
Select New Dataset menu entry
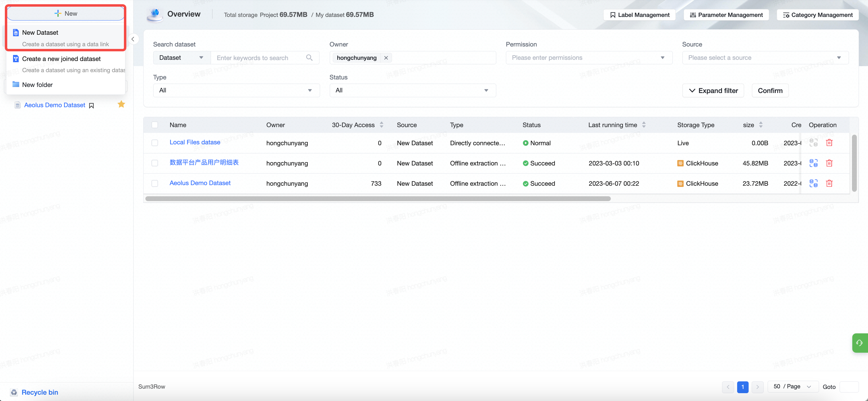click(66, 38)
